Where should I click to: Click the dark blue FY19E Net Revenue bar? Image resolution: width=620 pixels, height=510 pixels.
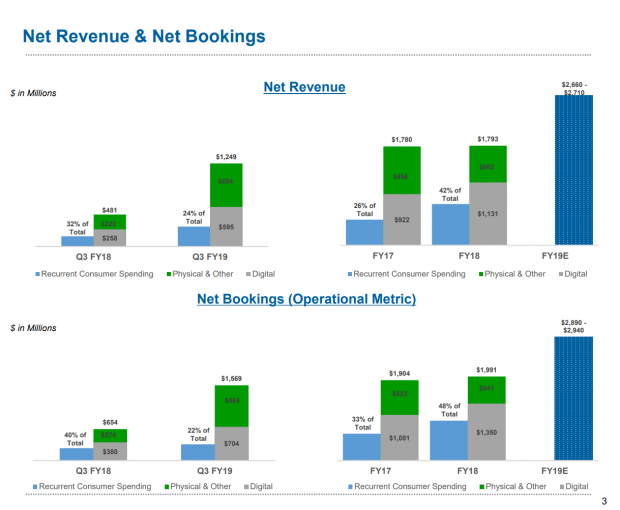tap(574, 170)
